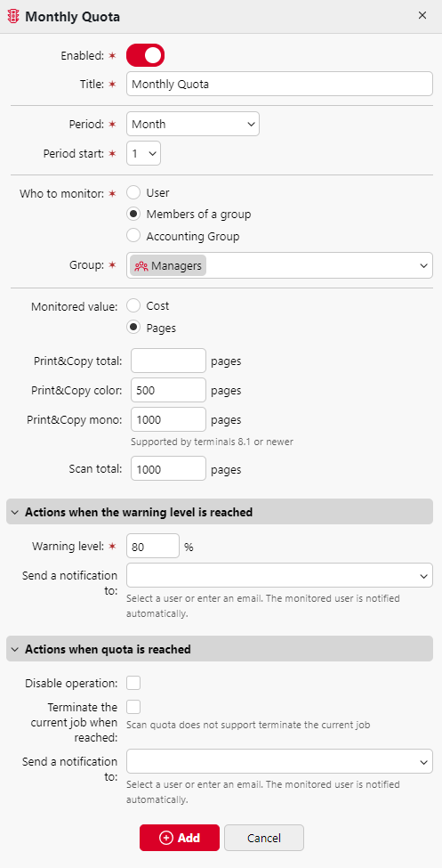Click the Managers group people icon
The height and width of the screenshot is (868, 442).
[x=141, y=265]
